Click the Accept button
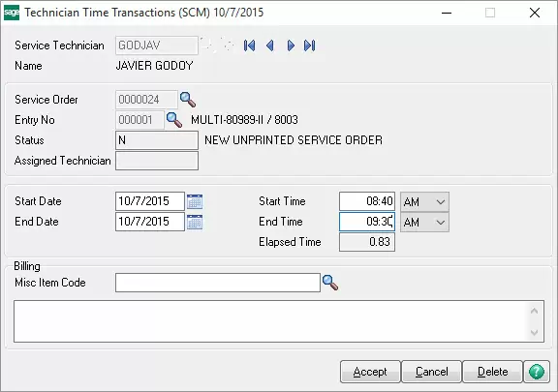The width and height of the screenshot is (558, 392). tap(370, 372)
